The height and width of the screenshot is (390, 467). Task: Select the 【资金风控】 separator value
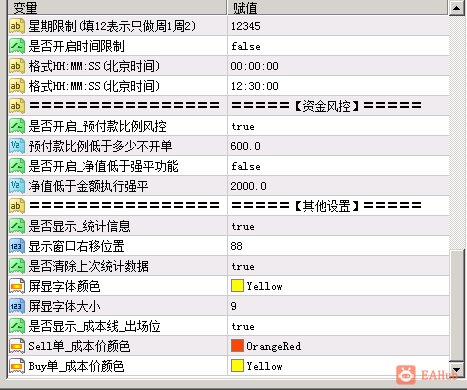327,106
